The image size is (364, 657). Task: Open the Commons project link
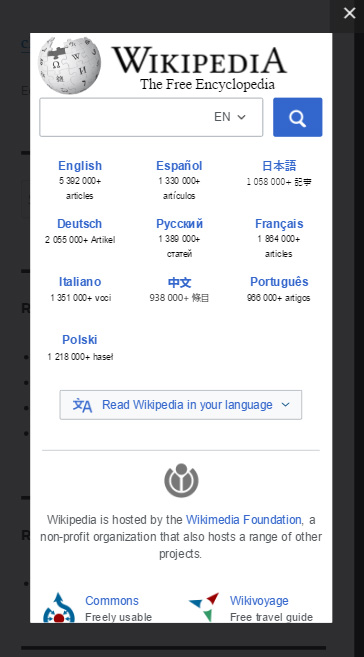[112, 600]
